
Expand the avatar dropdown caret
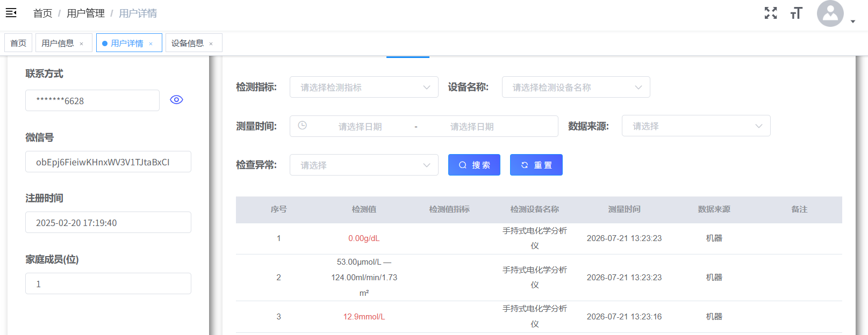[853, 21]
